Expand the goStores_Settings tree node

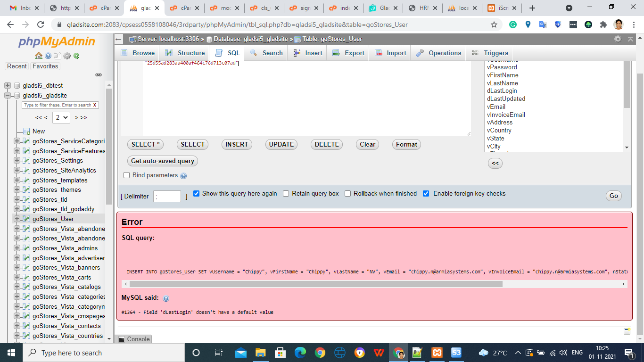[17, 161]
